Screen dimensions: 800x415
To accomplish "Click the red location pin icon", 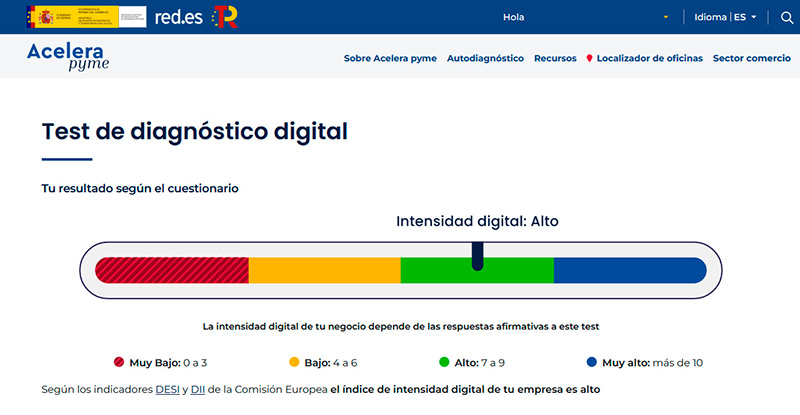I will point(590,59).
